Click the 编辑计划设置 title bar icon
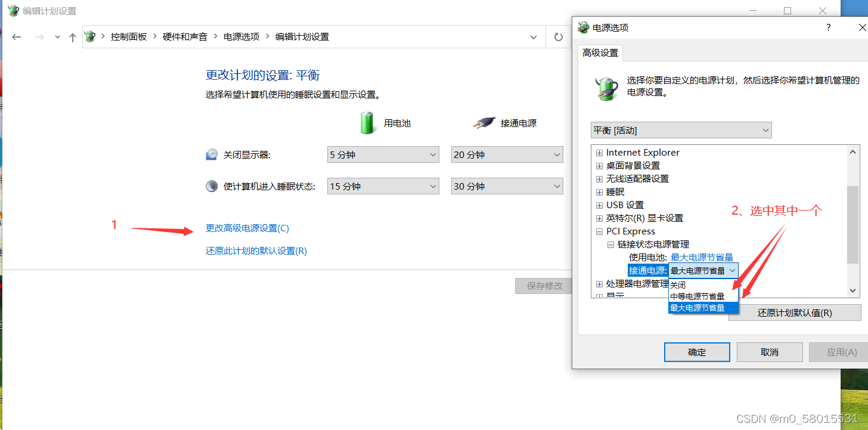 [13, 11]
